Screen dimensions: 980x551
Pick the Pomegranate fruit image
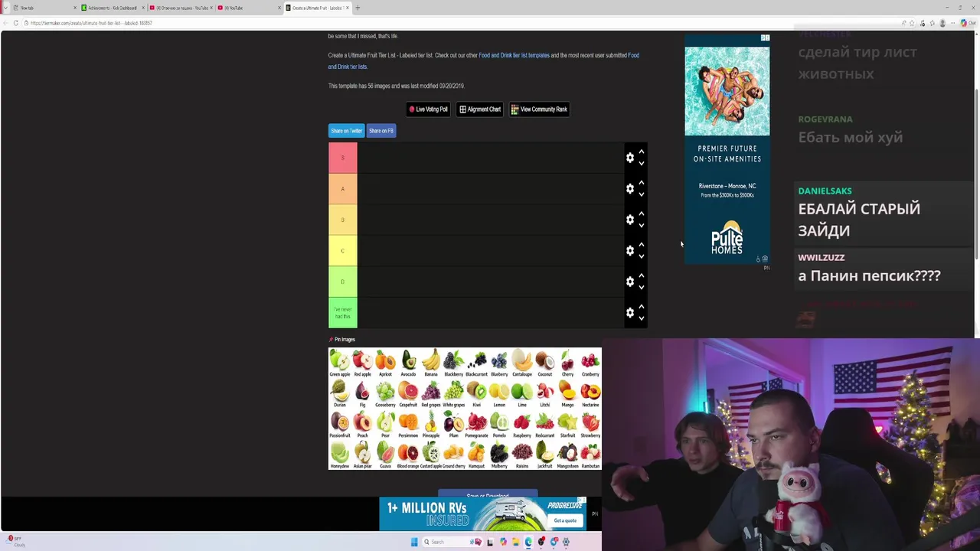pos(476,425)
